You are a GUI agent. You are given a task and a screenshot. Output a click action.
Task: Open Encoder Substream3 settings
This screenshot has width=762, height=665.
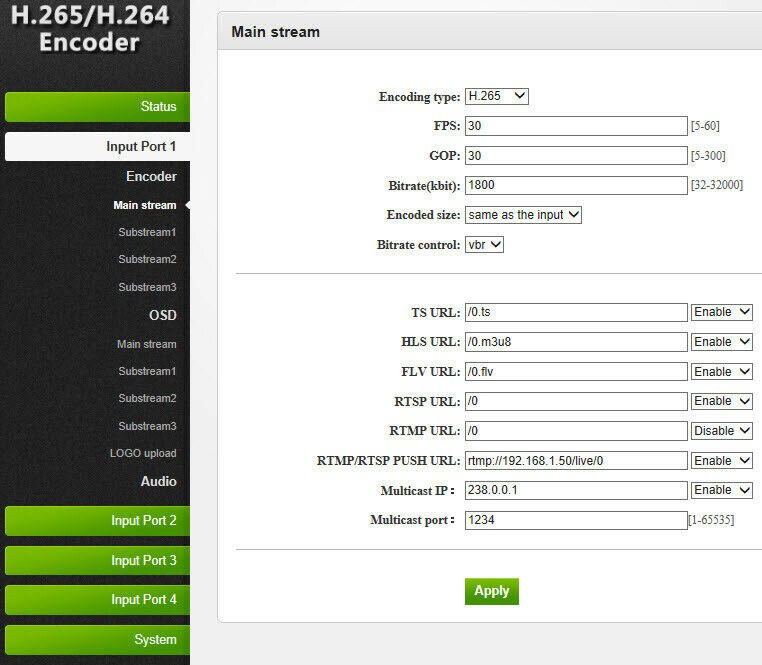pos(147,287)
